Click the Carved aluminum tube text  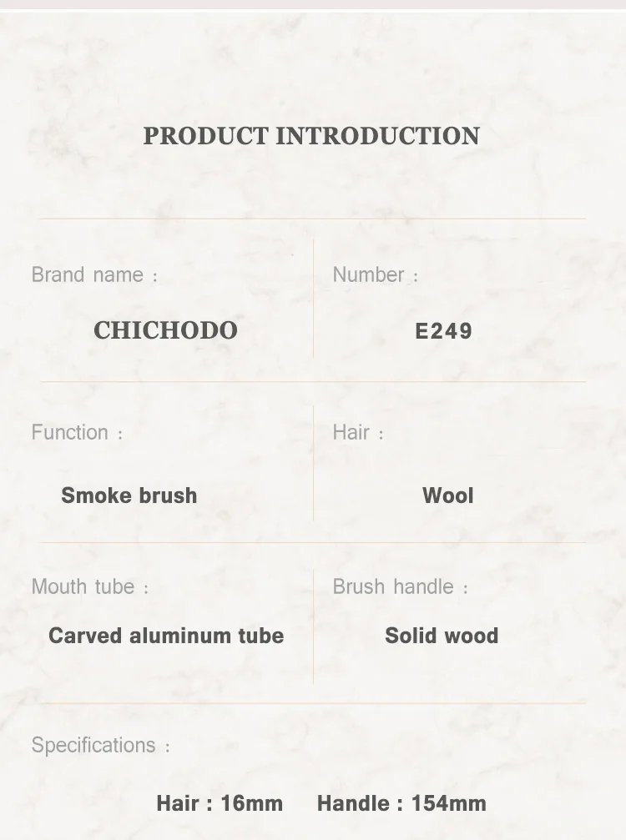pyautogui.click(x=166, y=636)
